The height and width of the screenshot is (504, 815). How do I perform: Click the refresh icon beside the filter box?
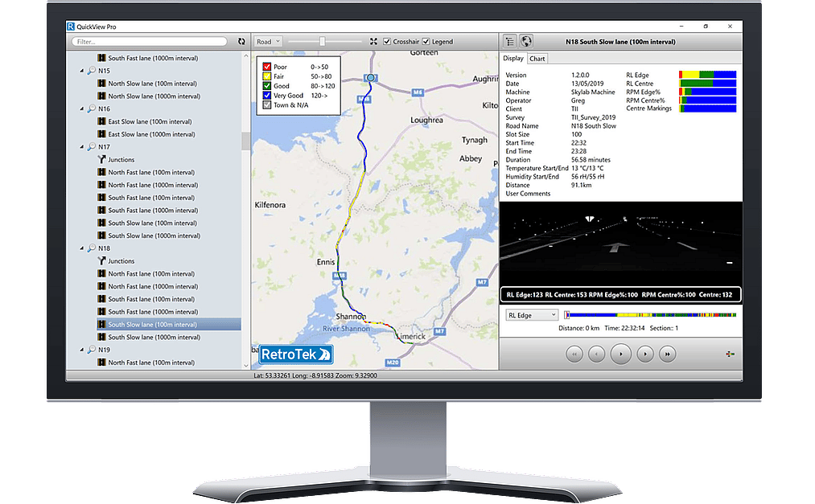pos(242,41)
